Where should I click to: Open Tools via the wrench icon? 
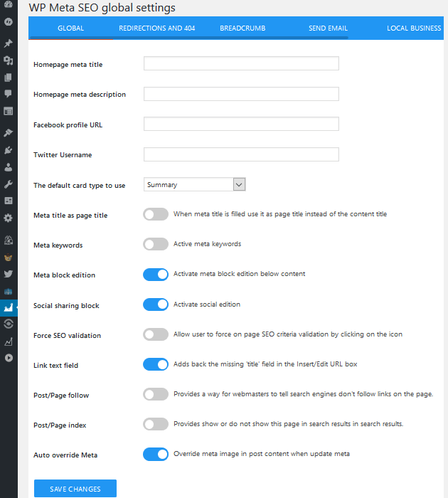point(9,184)
